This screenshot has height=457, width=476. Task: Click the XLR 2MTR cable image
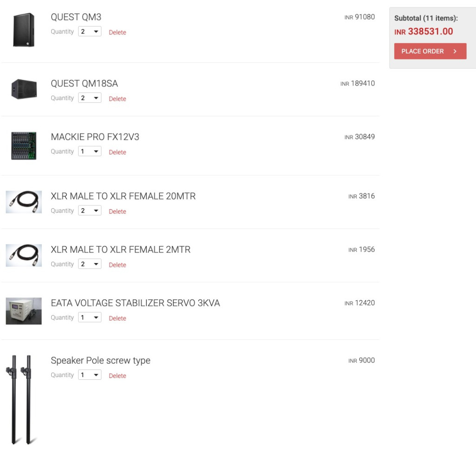[24, 255]
